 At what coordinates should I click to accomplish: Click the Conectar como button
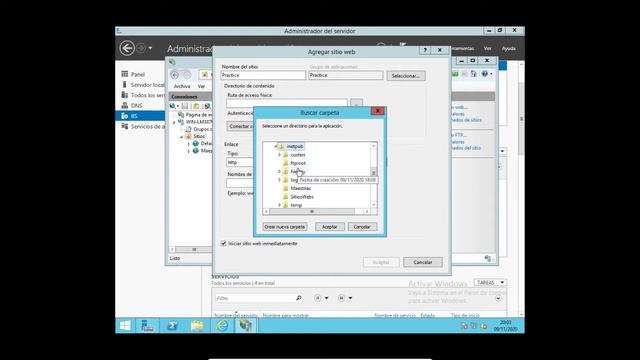pos(240,126)
